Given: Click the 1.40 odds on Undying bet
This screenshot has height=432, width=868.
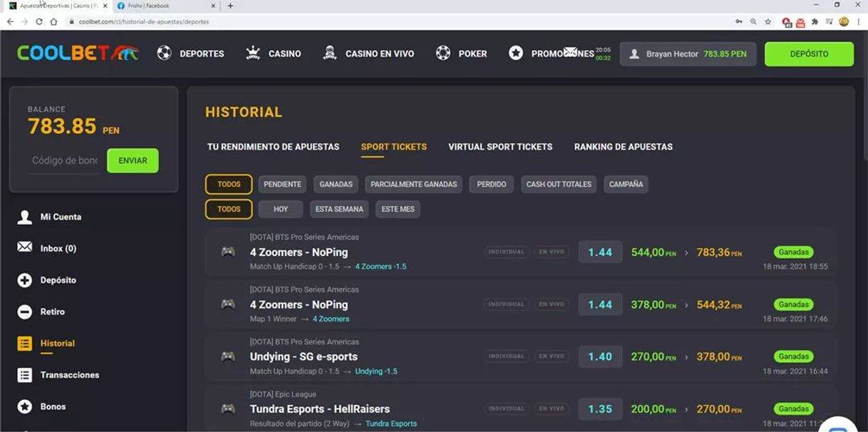Looking at the screenshot, I should (x=600, y=356).
